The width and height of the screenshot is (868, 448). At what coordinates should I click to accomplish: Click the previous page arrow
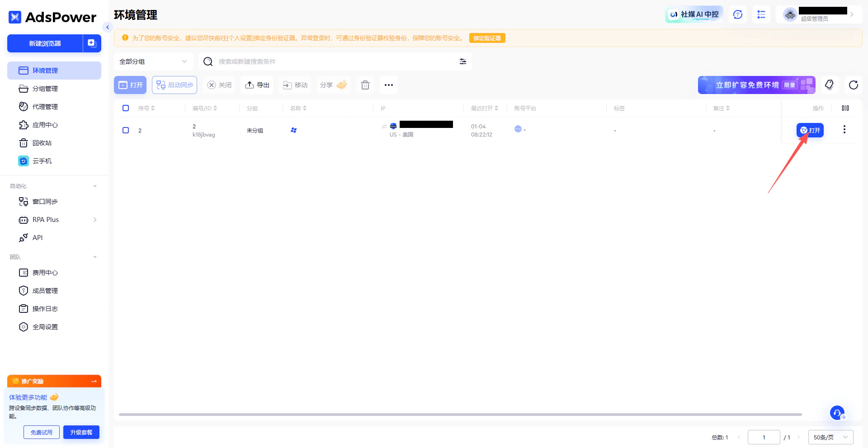tap(739, 437)
